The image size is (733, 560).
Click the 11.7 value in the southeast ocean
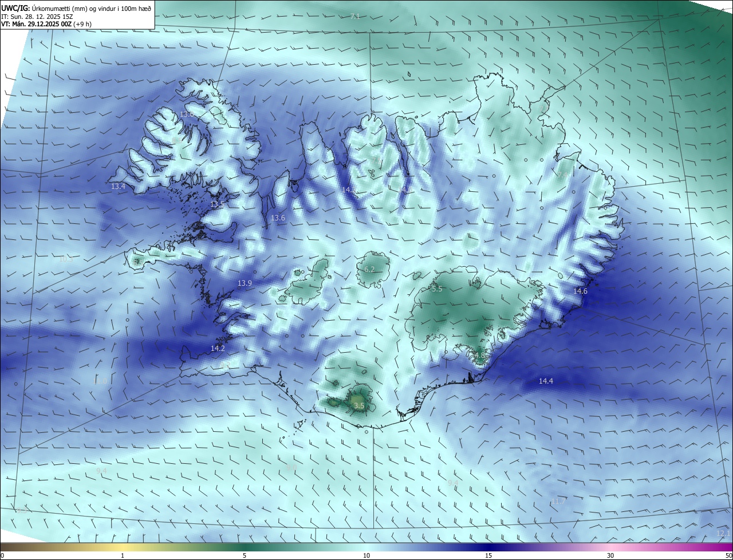558,502
